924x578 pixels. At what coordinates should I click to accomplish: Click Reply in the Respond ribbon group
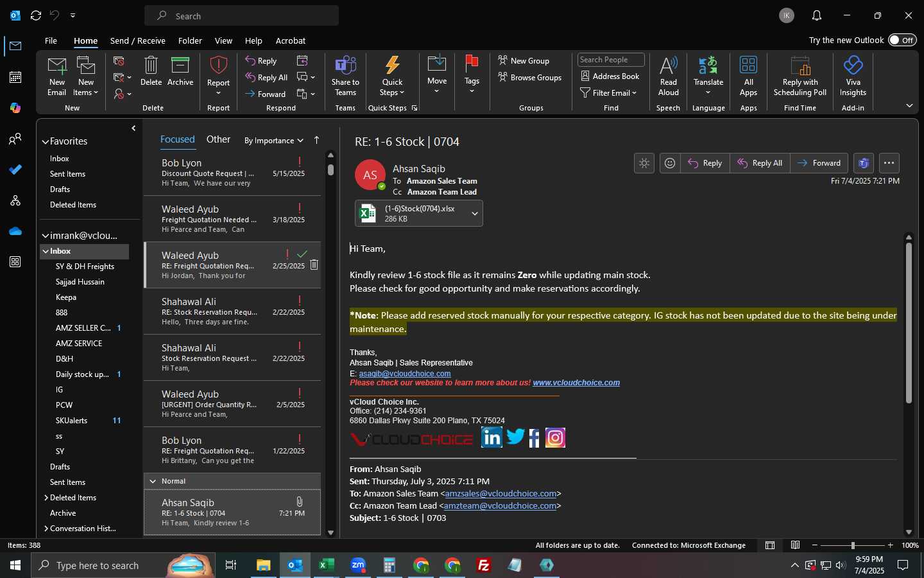coord(261,61)
